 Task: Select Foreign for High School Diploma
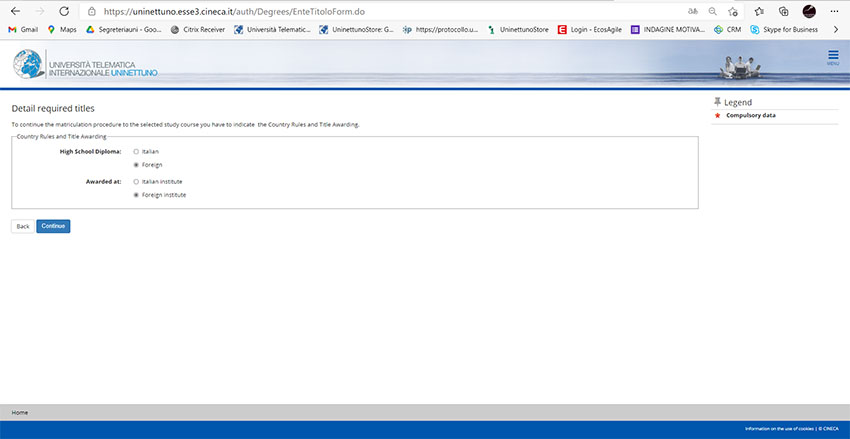[136, 164]
